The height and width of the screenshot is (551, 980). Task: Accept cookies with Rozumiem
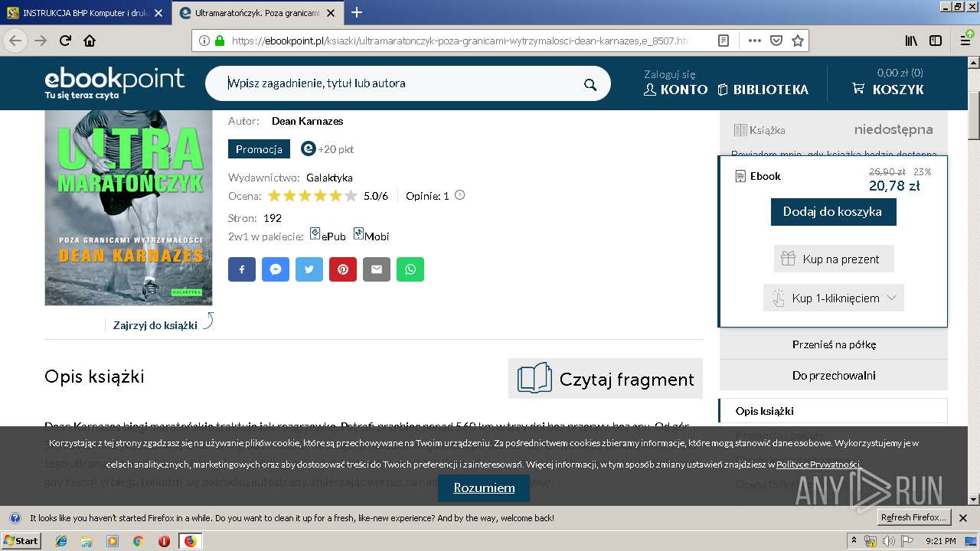click(484, 487)
